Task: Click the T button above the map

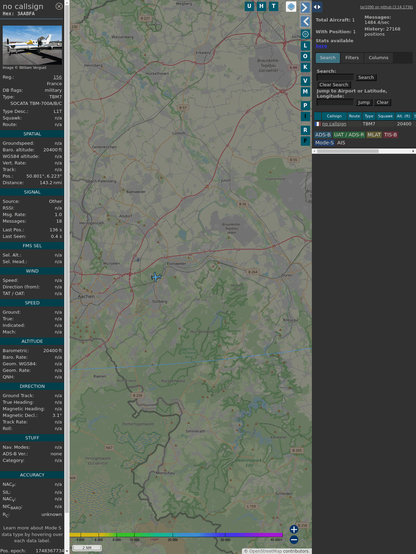Action: (274, 6)
